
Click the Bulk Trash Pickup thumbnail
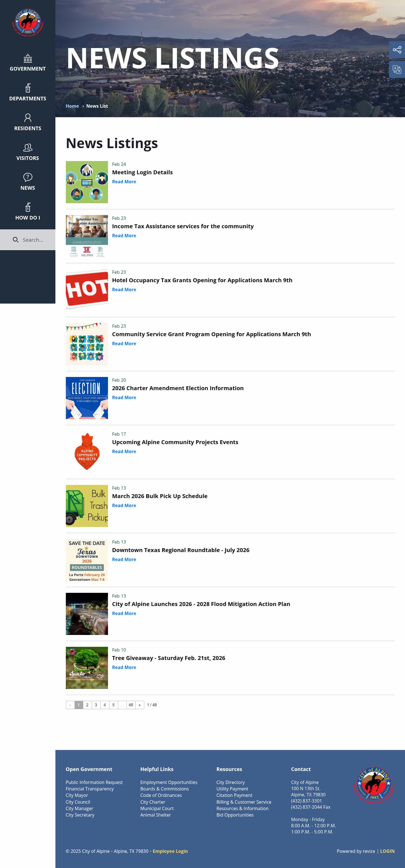(x=87, y=506)
